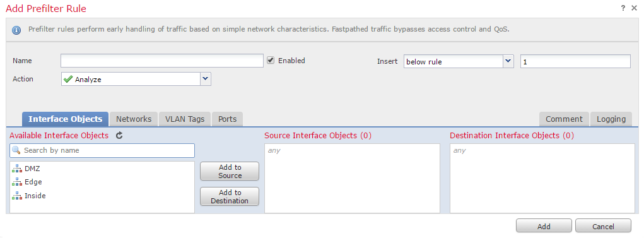Click the Source Interface Objects list box
644x238 pixels.
352,178
